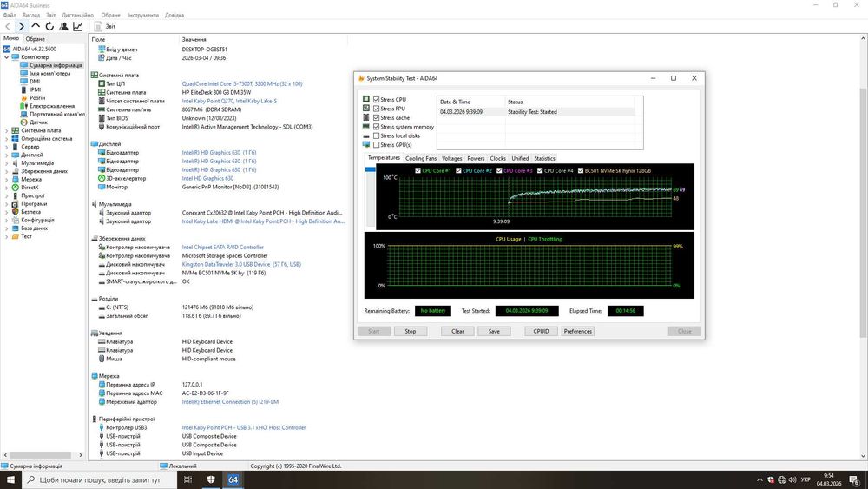Toggle Stress FPU checkbox
The image size is (868, 489).
tap(377, 109)
